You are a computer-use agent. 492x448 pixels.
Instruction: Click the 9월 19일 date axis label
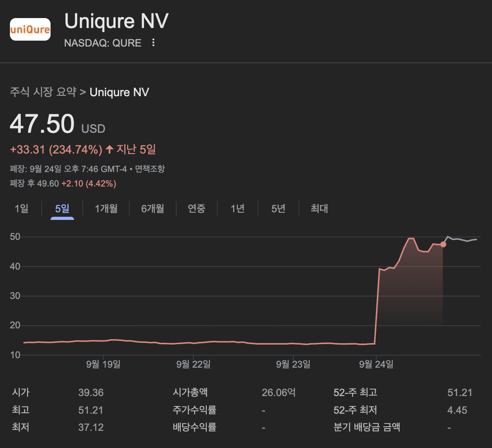pos(103,364)
